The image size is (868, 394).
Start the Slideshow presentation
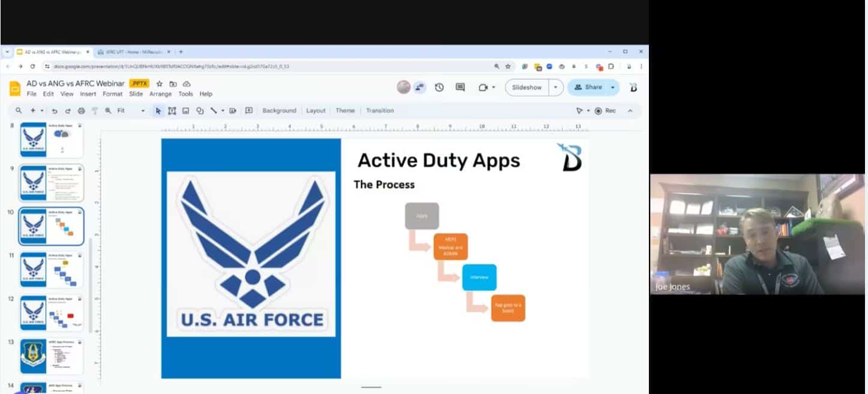tap(526, 87)
